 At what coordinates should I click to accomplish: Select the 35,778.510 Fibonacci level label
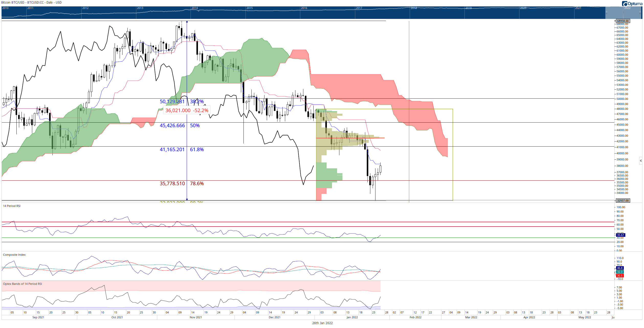[x=172, y=183]
